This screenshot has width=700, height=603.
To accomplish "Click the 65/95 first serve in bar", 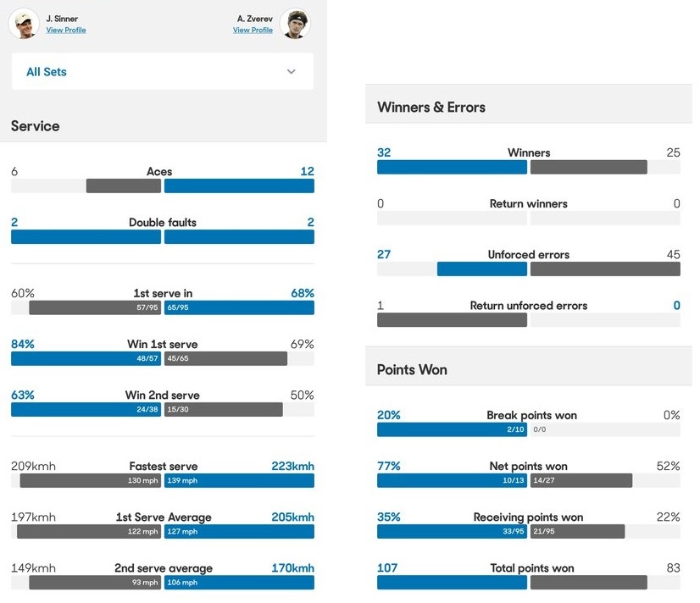I will point(239,307).
